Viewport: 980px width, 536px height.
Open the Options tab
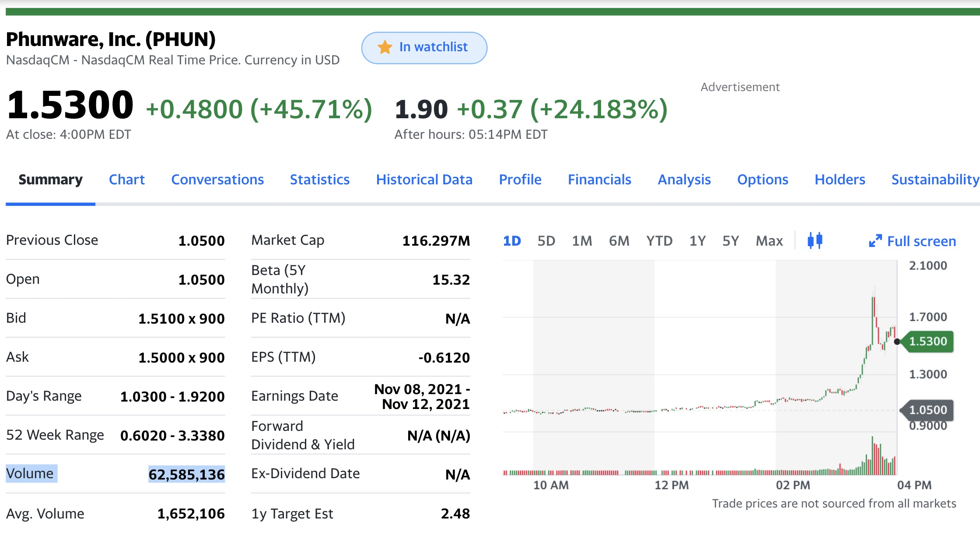[x=763, y=180]
